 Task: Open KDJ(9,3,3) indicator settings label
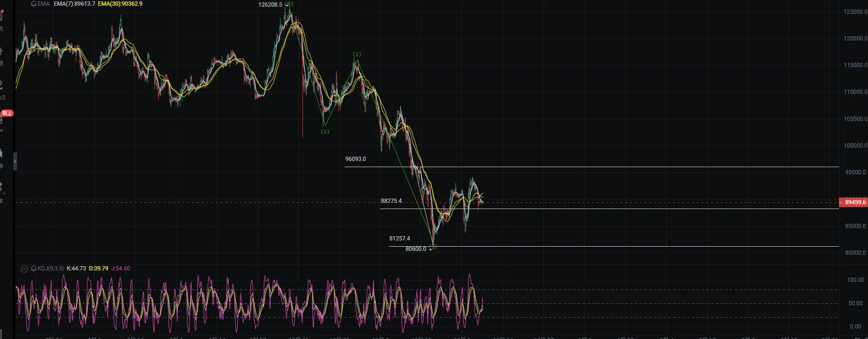(x=50, y=269)
